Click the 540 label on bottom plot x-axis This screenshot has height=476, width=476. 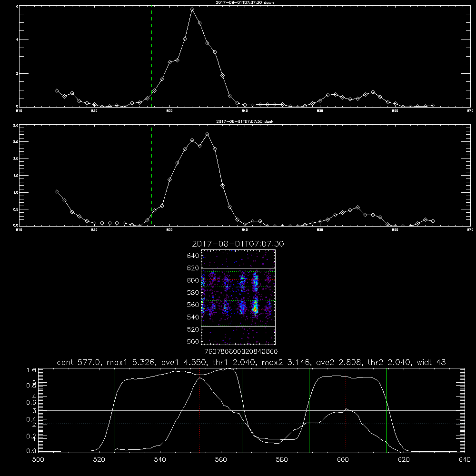pos(160,460)
